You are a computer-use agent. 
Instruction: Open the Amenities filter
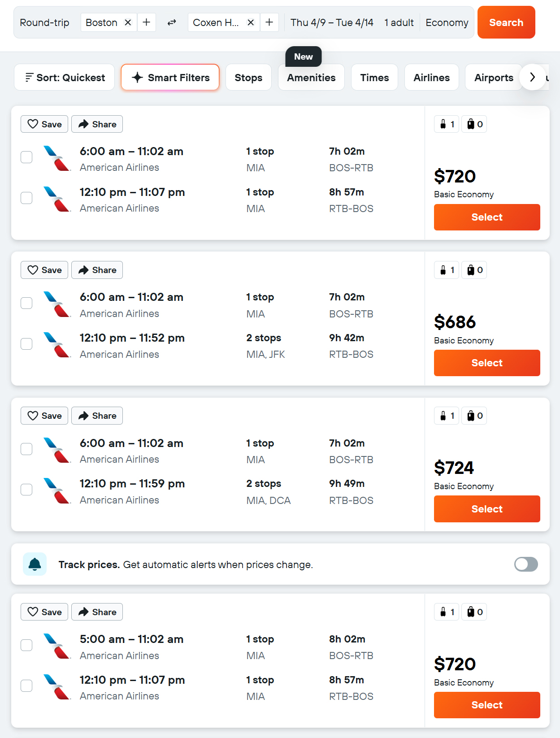point(311,78)
